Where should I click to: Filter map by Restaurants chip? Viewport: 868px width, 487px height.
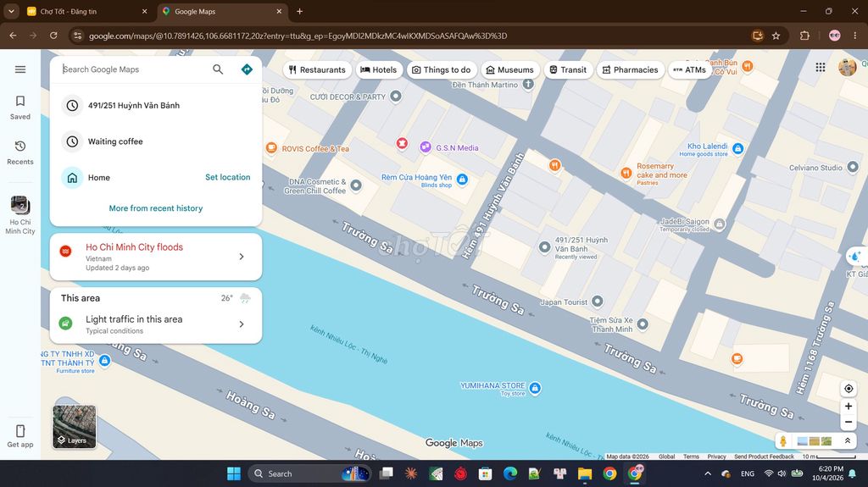[317, 69]
